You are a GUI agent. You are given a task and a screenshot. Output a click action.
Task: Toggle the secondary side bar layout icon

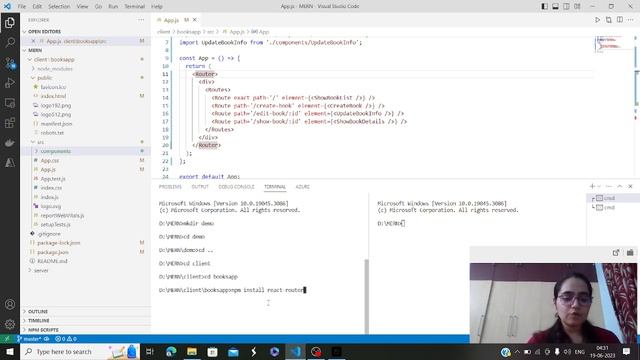click(x=567, y=7)
